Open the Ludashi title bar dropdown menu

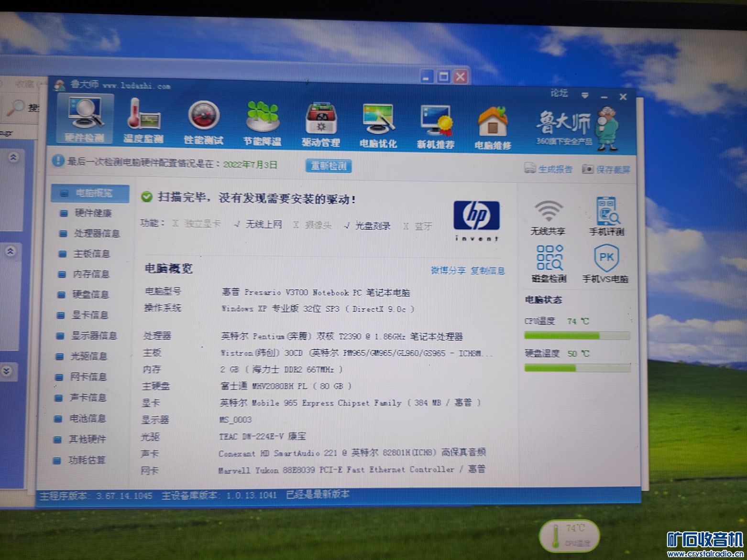(x=585, y=95)
